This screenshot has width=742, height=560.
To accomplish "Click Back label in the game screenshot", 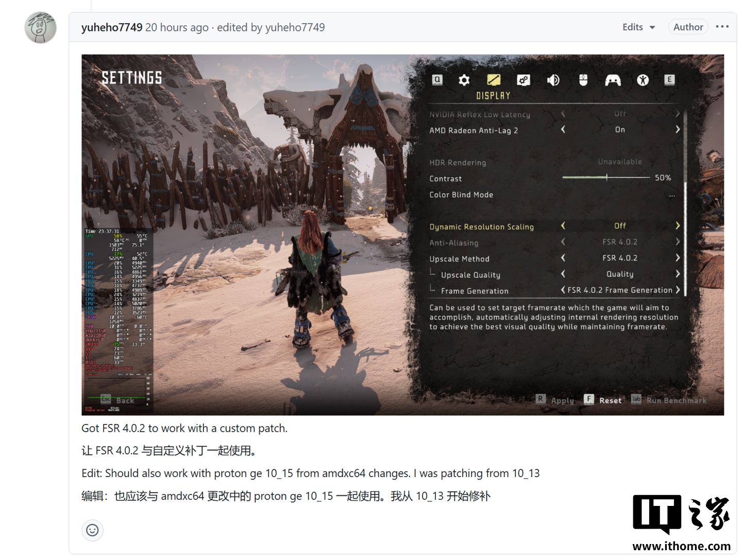I will (x=125, y=400).
